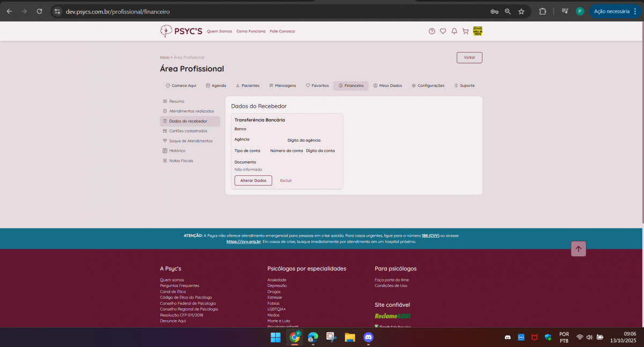Viewport: 644px width, 347px height.
Task: Open Notas Fiscais in sidebar
Action: click(x=181, y=161)
